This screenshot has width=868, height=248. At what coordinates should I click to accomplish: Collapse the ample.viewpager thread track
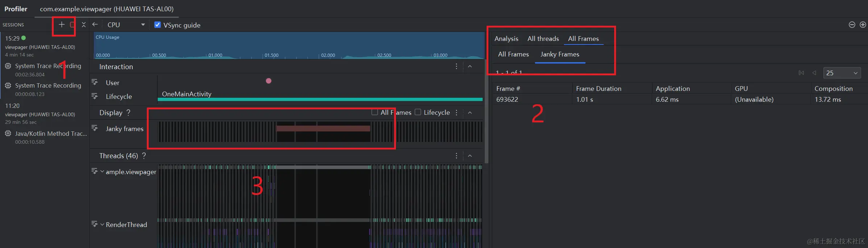coord(102,171)
